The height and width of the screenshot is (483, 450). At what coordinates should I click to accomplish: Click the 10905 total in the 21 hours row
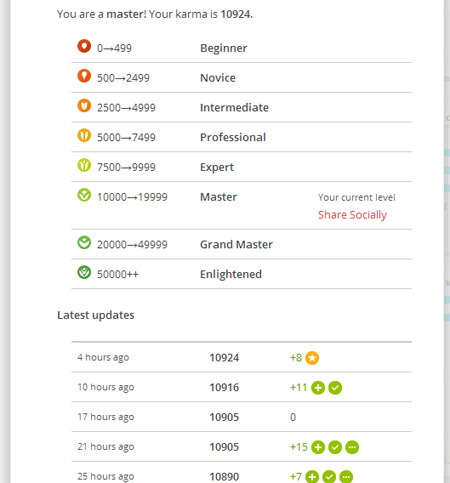[x=224, y=447]
